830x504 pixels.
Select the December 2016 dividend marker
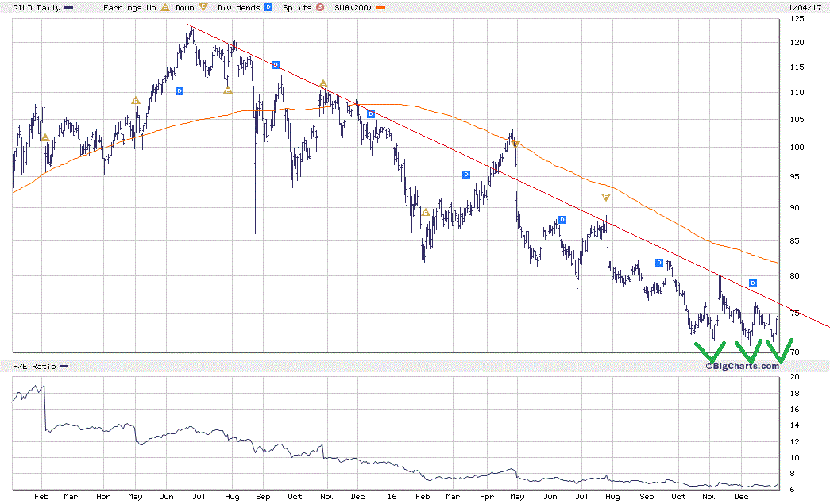point(753,283)
